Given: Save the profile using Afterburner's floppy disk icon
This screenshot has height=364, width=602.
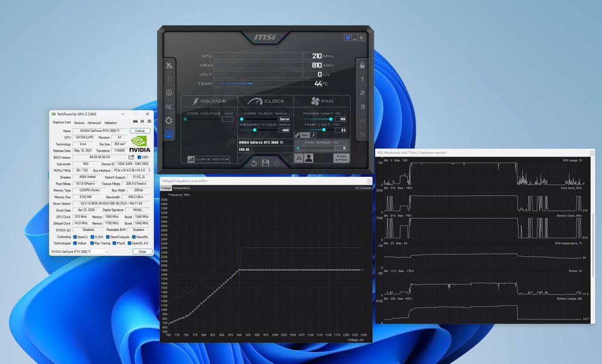Looking at the screenshot, I should 265,164.
